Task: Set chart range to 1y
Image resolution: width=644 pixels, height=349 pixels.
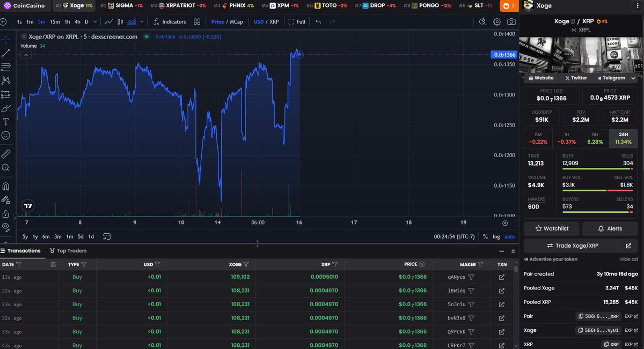Action: pyautogui.click(x=35, y=236)
